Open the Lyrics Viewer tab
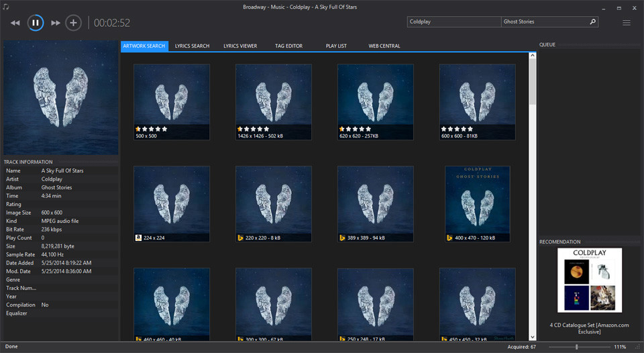644x353 pixels. (x=240, y=46)
